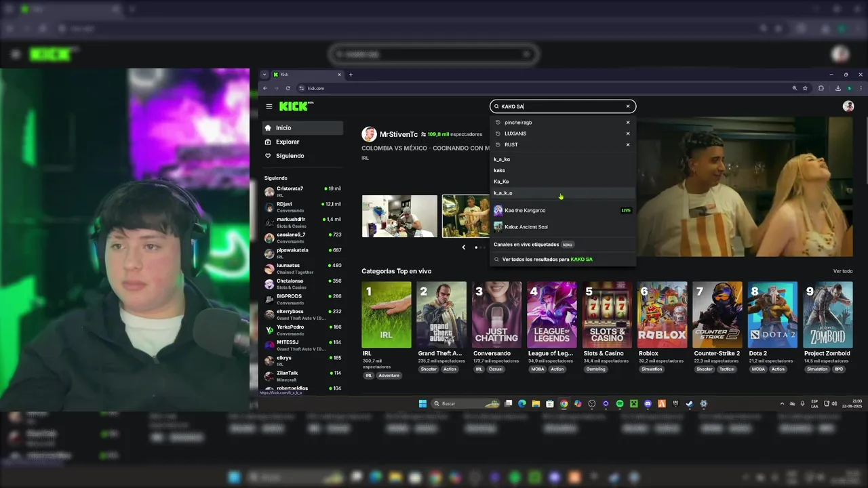The image size is (868, 488).
Task: Open League of Legends category card
Action: [552, 314]
